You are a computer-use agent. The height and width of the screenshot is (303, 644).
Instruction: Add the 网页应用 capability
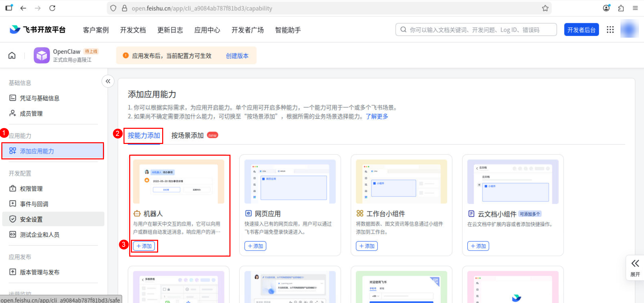click(255, 246)
